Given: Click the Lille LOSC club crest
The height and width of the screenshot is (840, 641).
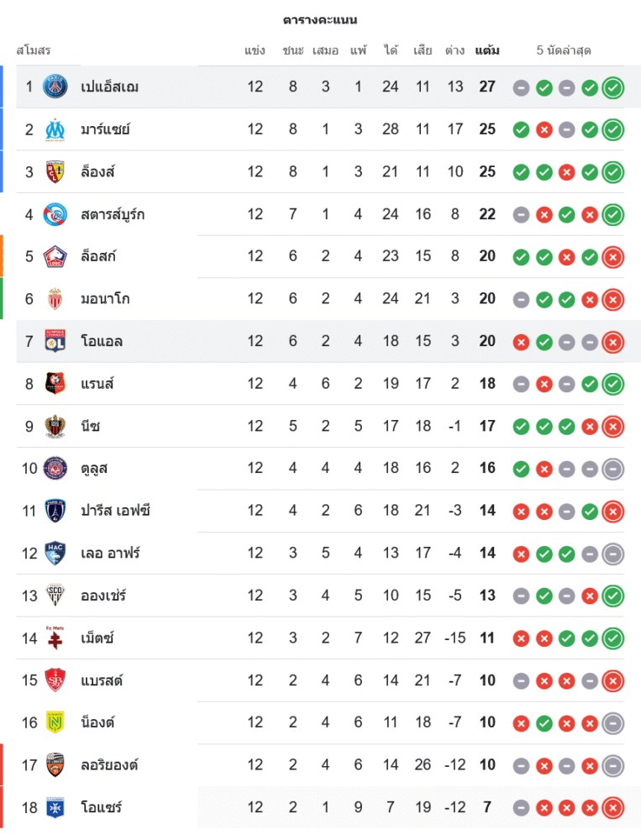Looking at the screenshot, I should [55, 256].
